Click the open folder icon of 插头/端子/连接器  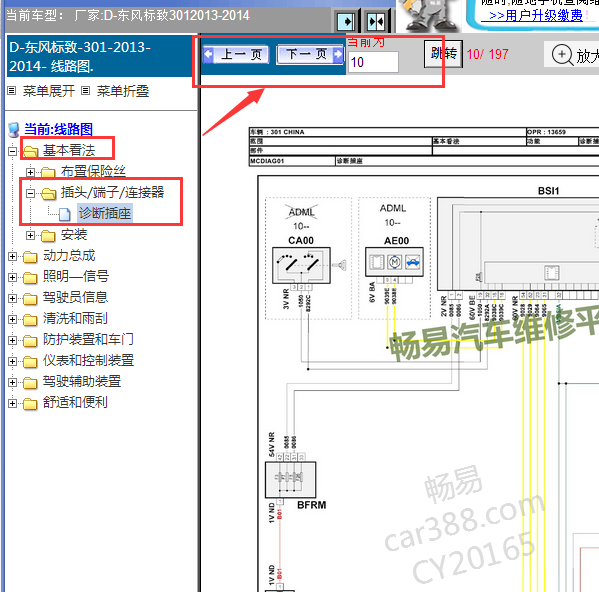[49, 194]
